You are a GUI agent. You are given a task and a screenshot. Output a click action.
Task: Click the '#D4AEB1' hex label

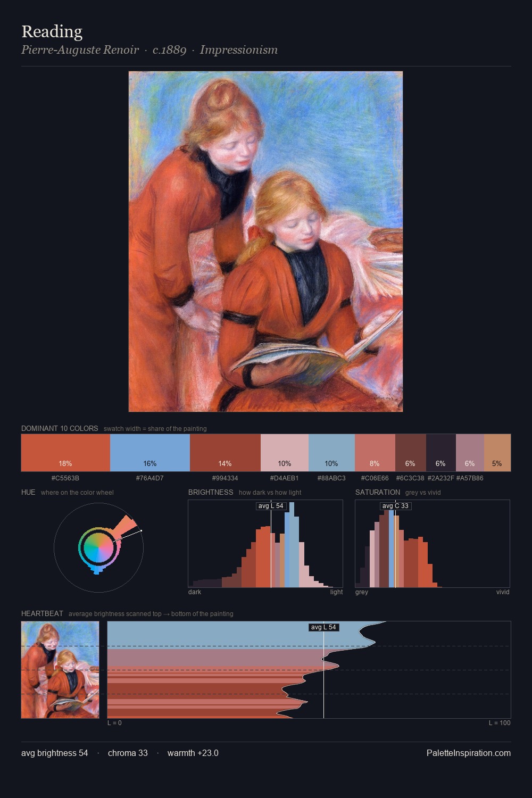click(285, 478)
